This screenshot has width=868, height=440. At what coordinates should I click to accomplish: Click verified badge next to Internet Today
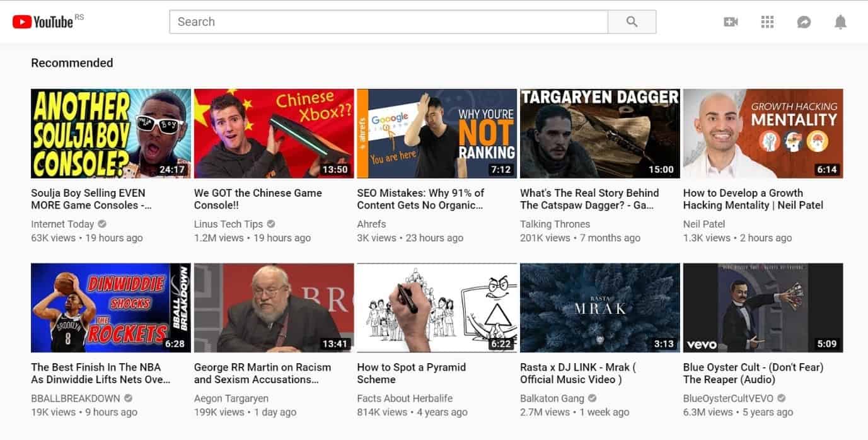102,224
